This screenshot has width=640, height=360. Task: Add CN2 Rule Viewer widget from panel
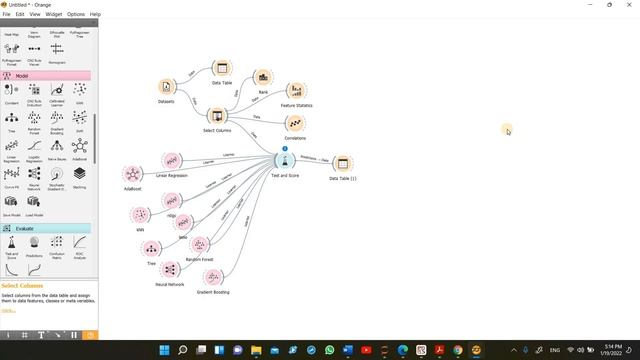34,54
